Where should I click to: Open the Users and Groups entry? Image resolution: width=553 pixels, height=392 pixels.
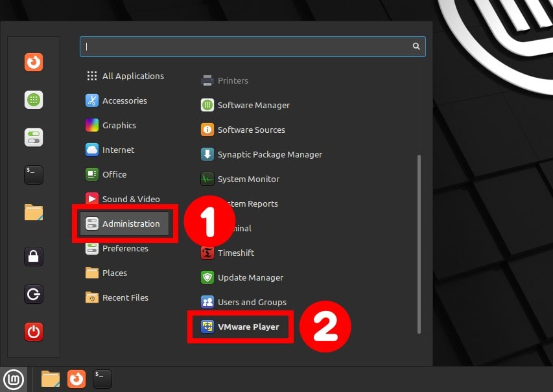coord(244,302)
